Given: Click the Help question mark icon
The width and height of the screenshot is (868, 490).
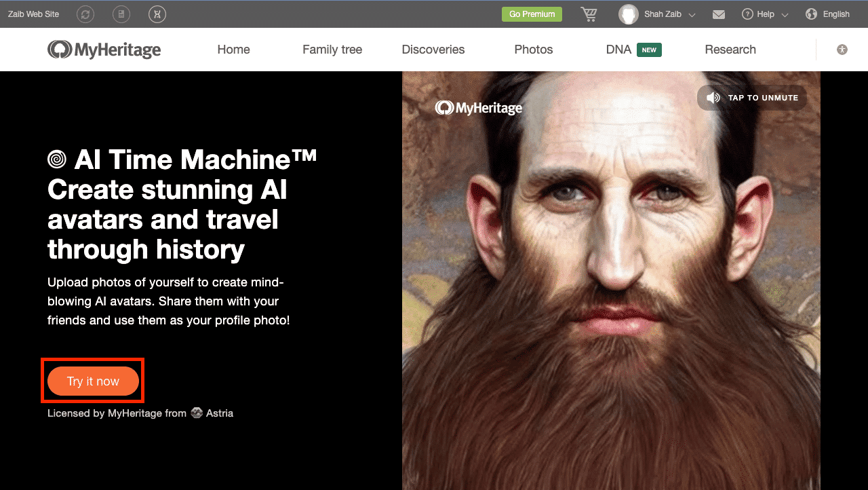Looking at the screenshot, I should (747, 14).
